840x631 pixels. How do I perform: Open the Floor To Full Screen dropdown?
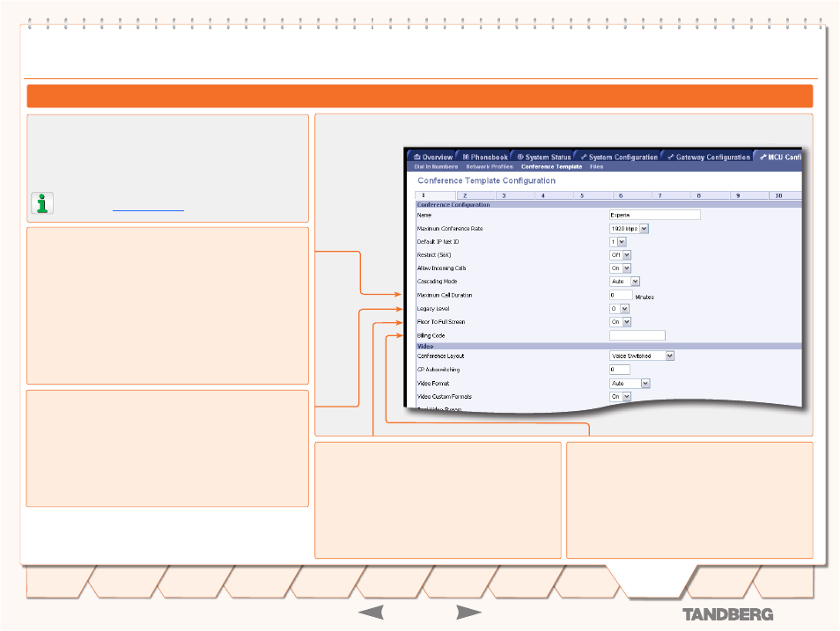point(620,322)
